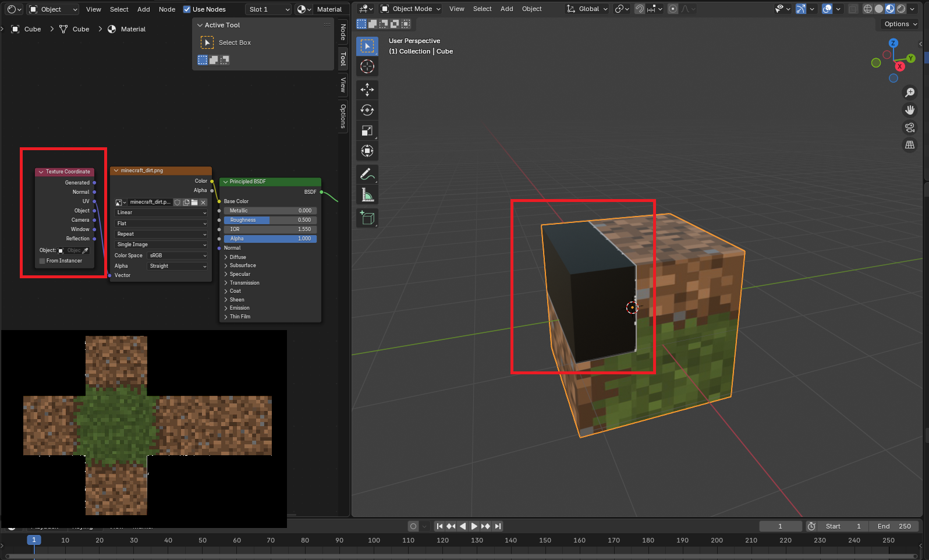
Task: Toggle proportional editing in viewport header
Action: 673,9
